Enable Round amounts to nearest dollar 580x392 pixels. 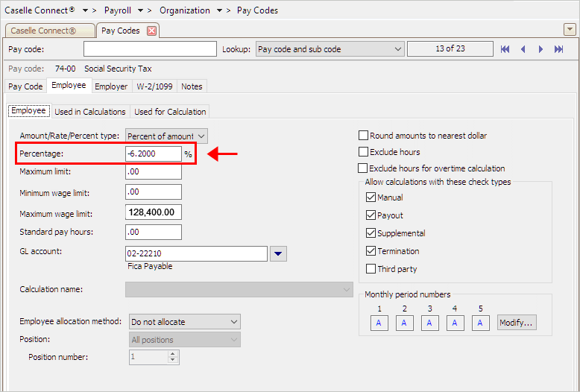(x=364, y=136)
